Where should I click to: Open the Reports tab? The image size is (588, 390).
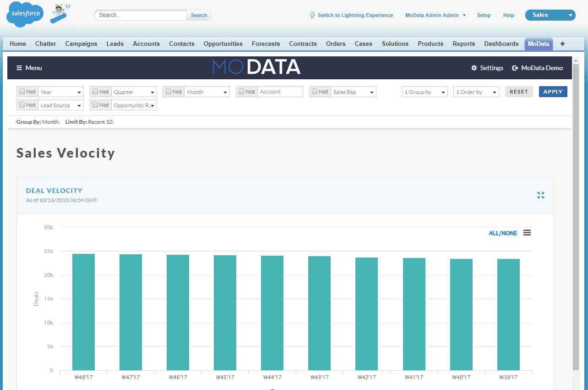click(464, 44)
